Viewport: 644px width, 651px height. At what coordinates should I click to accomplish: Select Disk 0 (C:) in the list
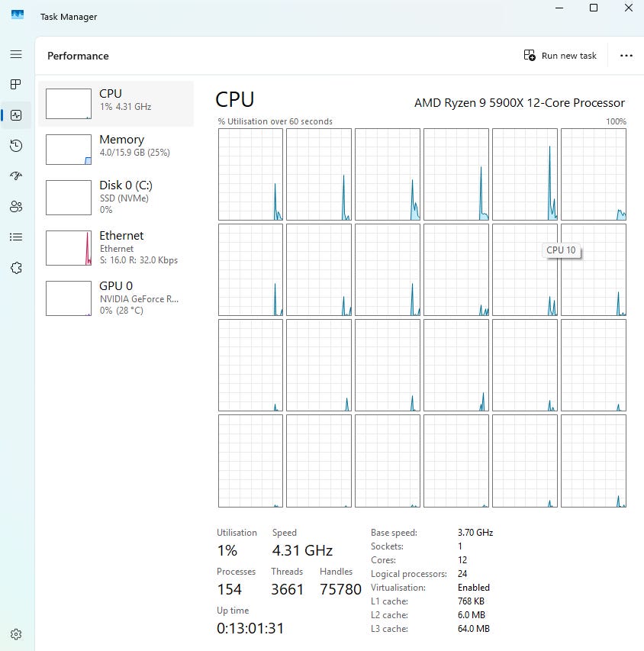[116, 198]
